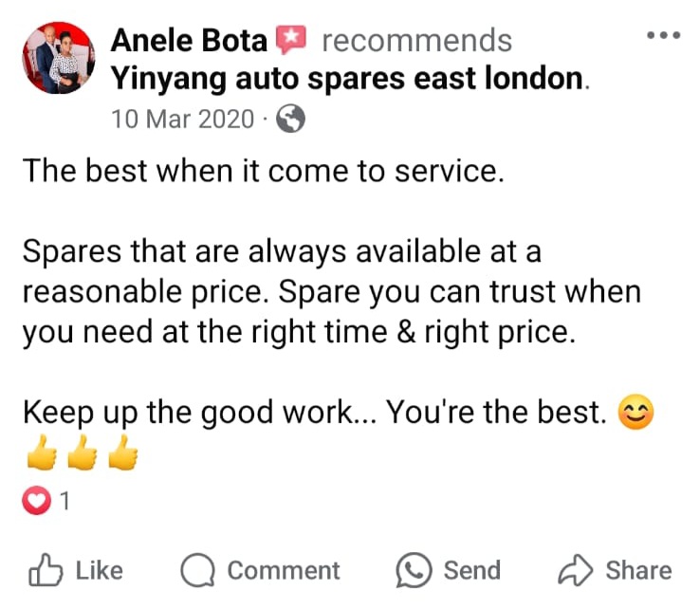
Task: Click the first thumbs-up emoji
Action: click(43, 452)
